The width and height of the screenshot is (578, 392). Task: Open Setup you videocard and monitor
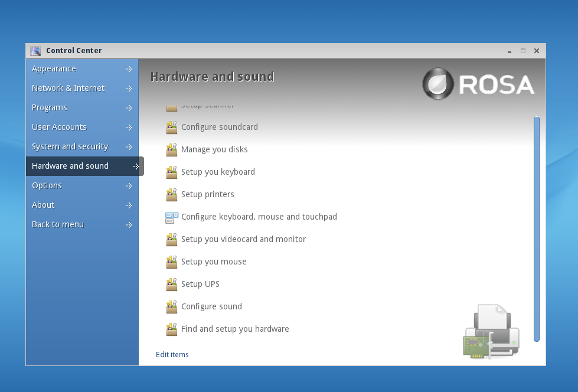pos(243,240)
